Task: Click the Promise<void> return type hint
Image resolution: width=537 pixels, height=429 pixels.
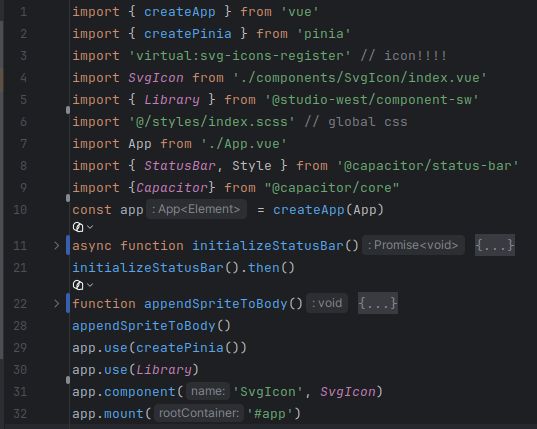Action: coord(413,245)
